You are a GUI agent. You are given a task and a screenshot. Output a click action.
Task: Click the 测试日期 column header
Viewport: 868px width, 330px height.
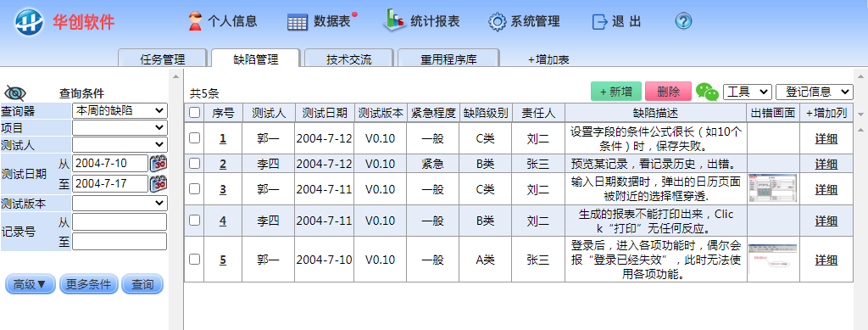click(325, 113)
